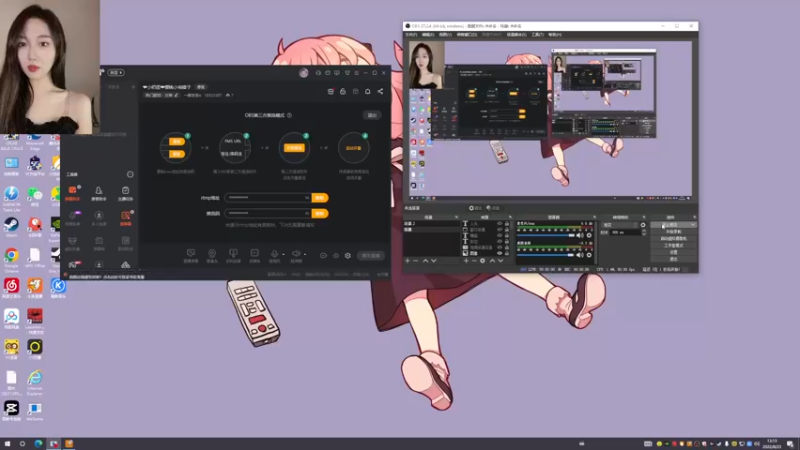Open Settings from OBS Controls panel

(673, 252)
